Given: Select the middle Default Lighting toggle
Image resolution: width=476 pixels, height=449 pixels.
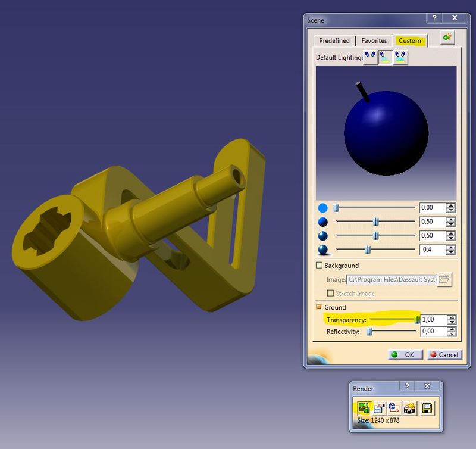Looking at the screenshot, I should pyautogui.click(x=386, y=57).
